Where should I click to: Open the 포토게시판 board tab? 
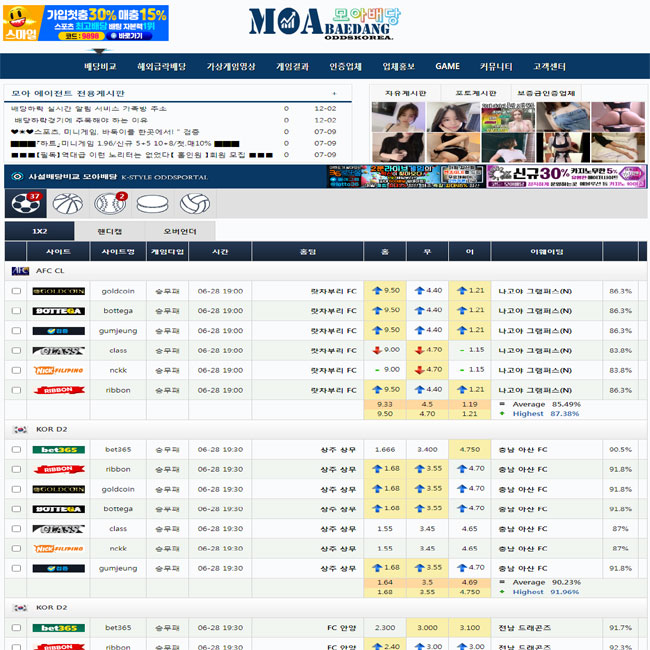475,93
